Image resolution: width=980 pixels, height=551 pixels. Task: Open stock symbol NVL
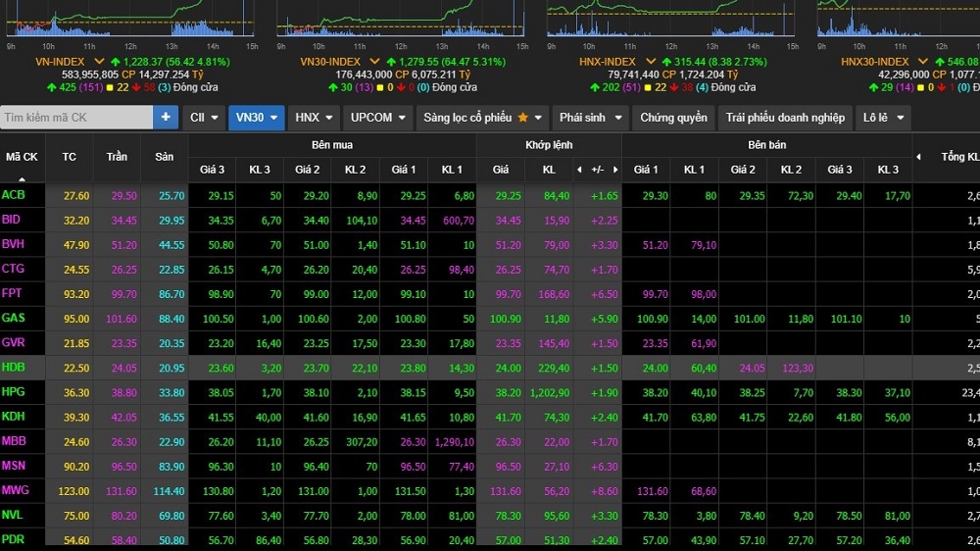point(12,515)
